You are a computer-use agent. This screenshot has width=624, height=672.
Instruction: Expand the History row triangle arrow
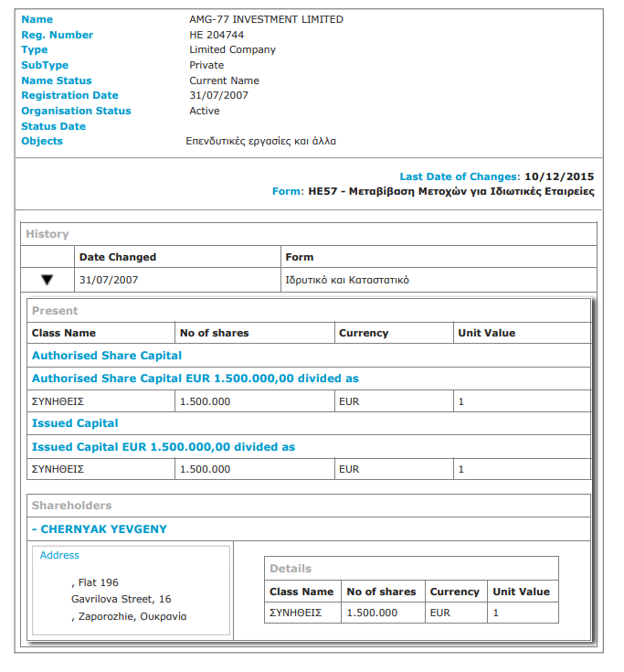[48, 280]
